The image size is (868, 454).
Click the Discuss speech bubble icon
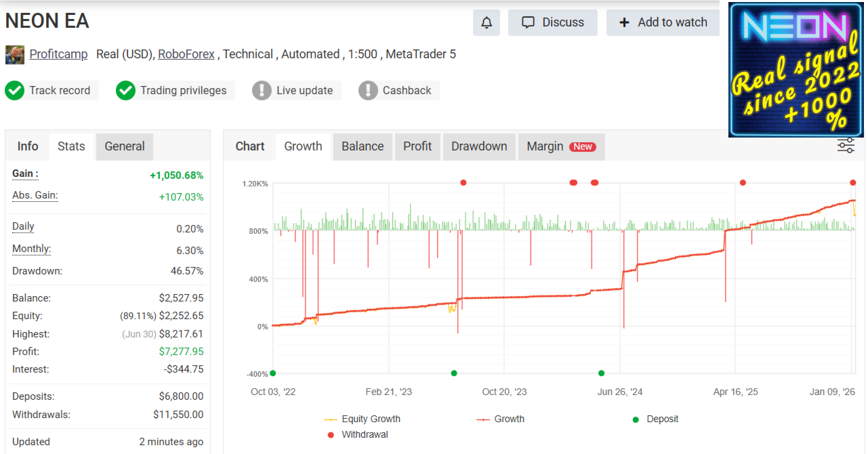coord(529,22)
